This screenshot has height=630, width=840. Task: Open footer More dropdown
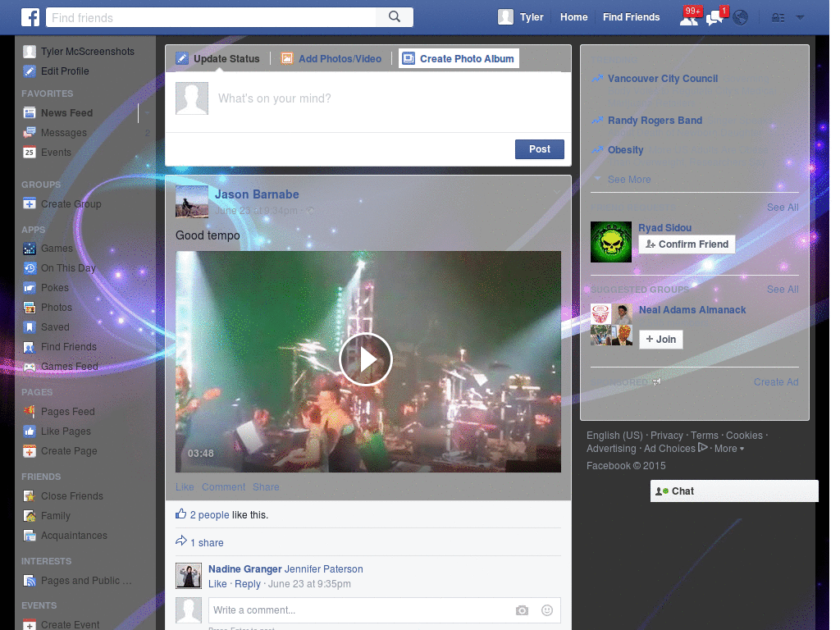click(x=729, y=449)
